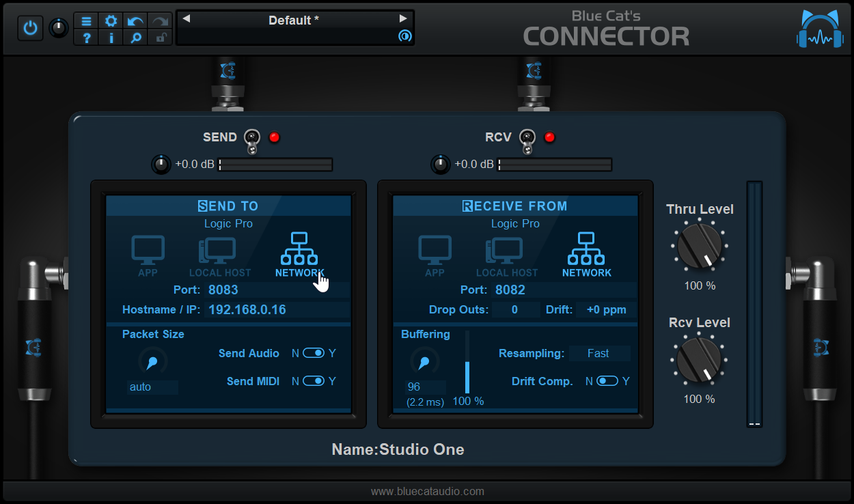The width and height of the screenshot is (854, 504).
Task: Open the www.bluecataudio.com link
Action: click(x=428, y=491)
